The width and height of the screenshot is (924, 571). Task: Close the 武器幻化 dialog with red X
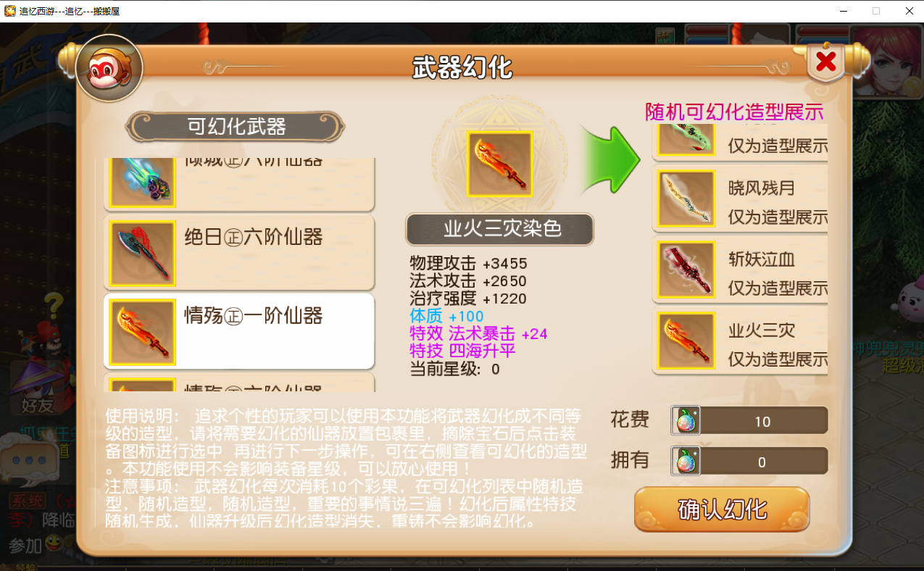825,62
